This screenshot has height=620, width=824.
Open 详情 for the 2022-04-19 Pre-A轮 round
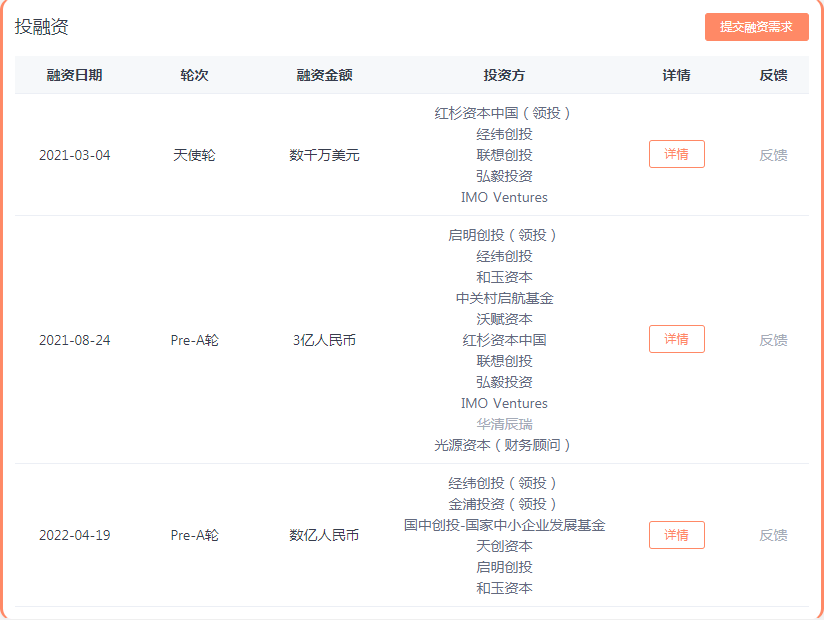click(676, 535)
